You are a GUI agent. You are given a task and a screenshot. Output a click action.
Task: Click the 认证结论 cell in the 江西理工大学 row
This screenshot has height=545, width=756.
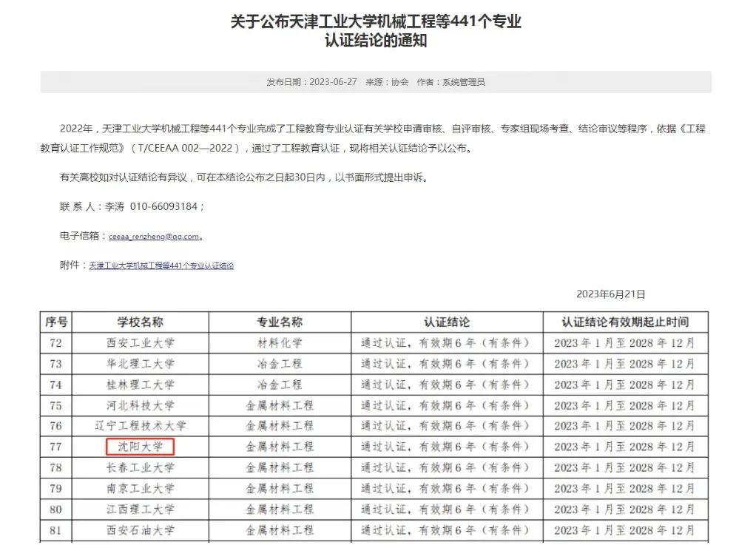(x=445, y=510)
